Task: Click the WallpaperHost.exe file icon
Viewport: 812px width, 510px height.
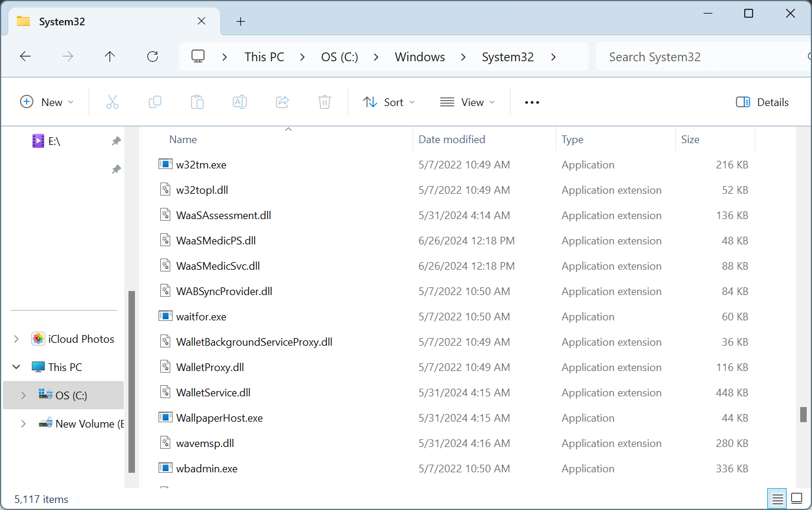Action: pyautogui.click(x=165, y=418)
